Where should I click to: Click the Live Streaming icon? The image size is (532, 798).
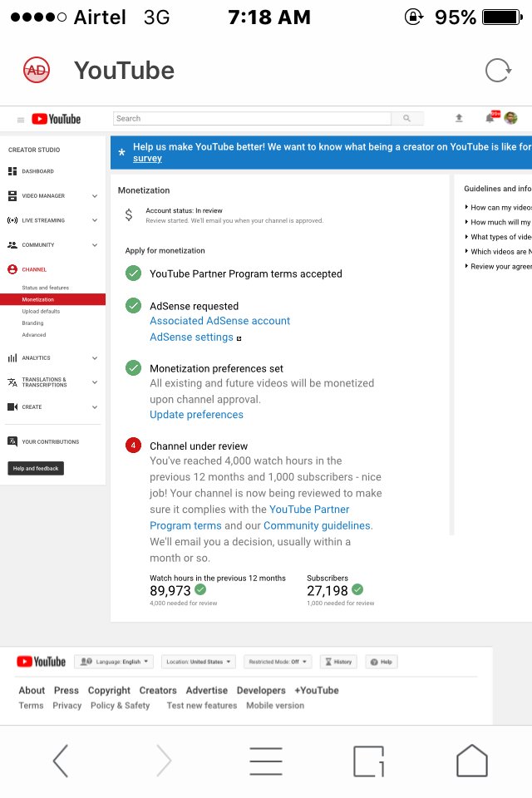(12, 220)
